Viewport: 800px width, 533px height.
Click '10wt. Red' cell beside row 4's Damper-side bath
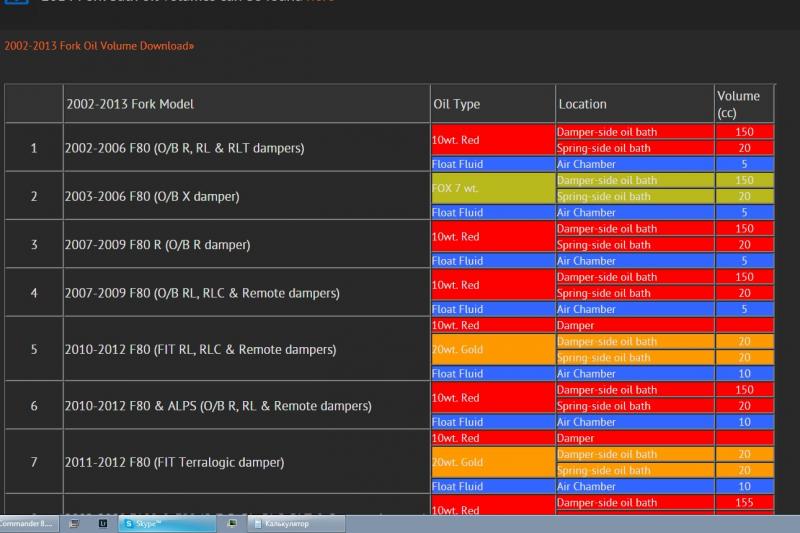493,285
